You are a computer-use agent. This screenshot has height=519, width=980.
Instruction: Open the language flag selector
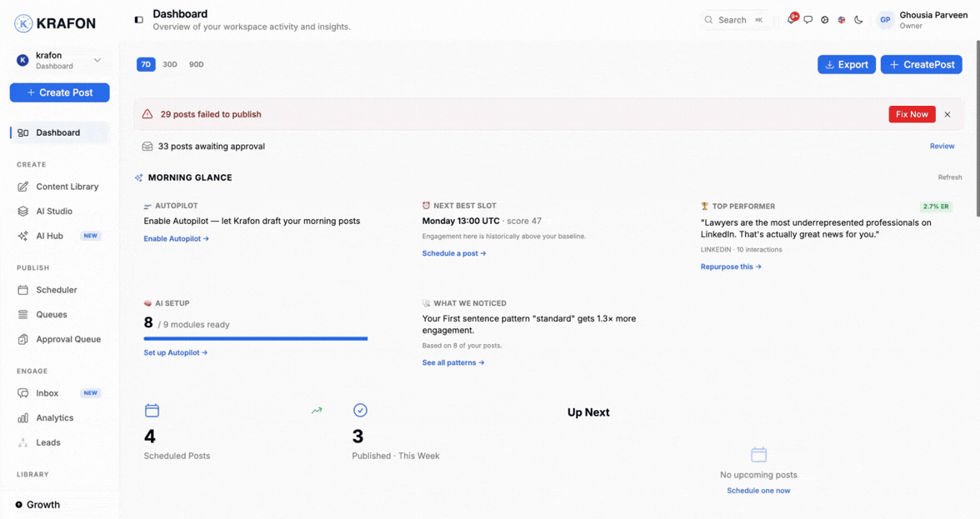[x=842, y=20]
